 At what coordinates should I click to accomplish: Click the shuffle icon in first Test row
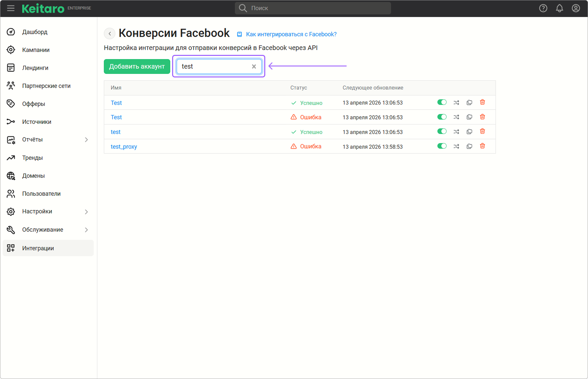coord(456,103)
